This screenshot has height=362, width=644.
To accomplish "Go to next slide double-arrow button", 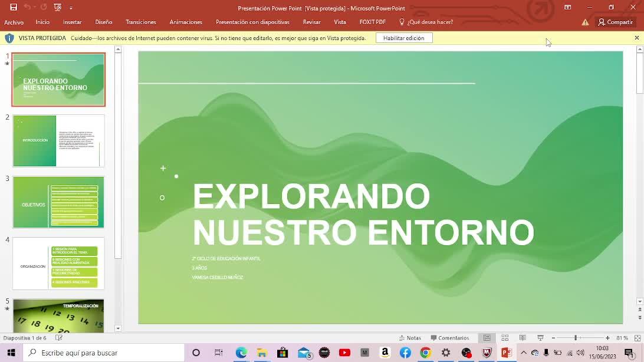I will pos(639,318).
